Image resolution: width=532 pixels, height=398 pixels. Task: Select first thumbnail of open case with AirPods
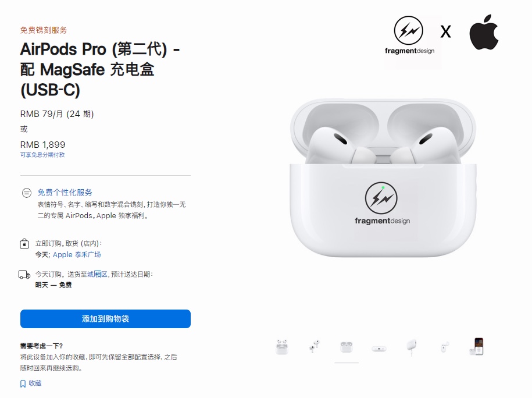pyautogui.click(x=282, y=347)
